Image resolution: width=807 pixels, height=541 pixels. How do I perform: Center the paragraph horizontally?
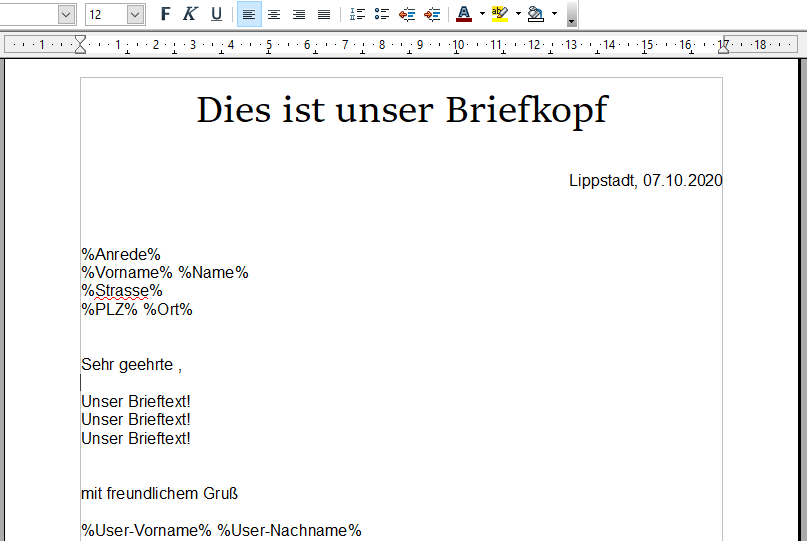274,14
